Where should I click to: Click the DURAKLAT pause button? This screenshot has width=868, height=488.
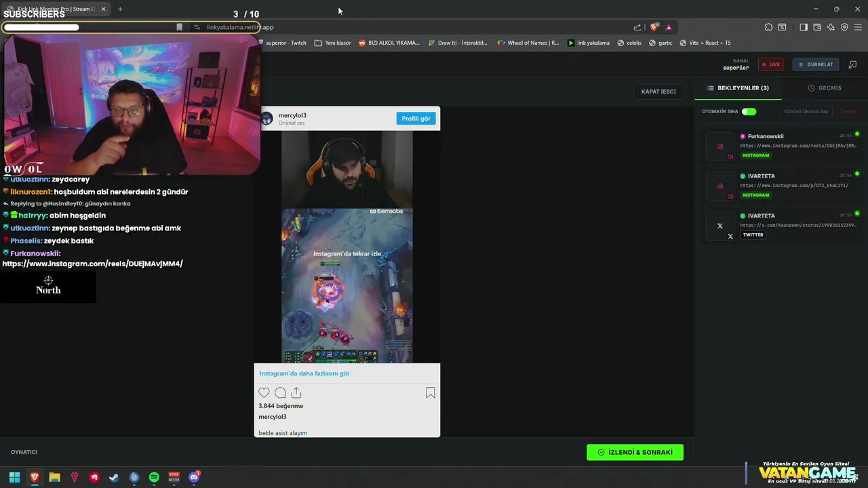(x=815, y=64)
